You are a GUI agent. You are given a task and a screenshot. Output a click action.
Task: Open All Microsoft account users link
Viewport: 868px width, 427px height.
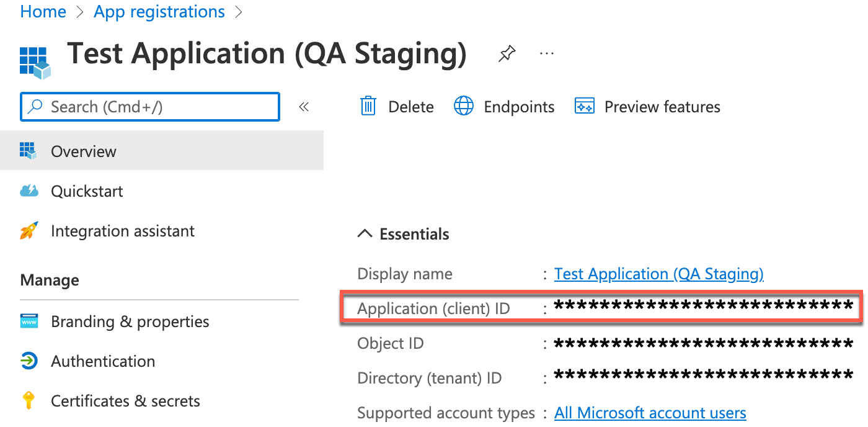(x=650, y=413)
